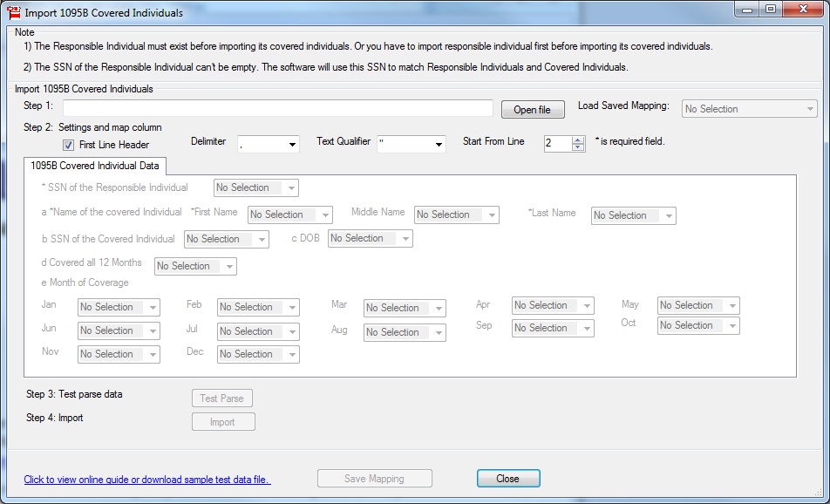Toggle the First Line Header checkbox
Viewport: 830px width, 504px height.
tap(69, 146)
